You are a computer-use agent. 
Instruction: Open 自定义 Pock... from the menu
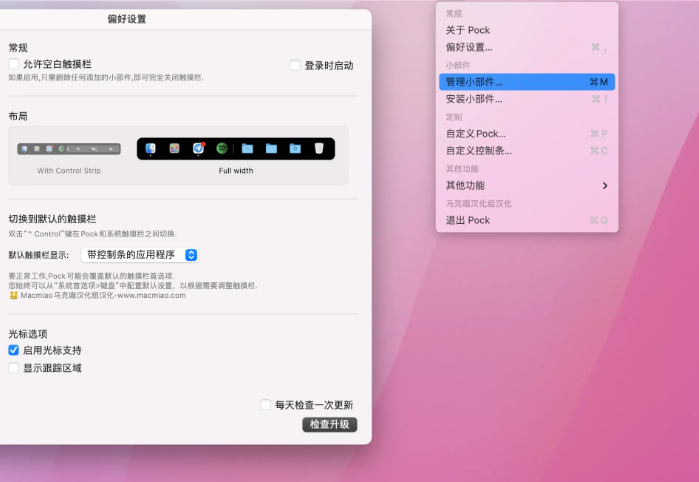[x=527, y=134]
